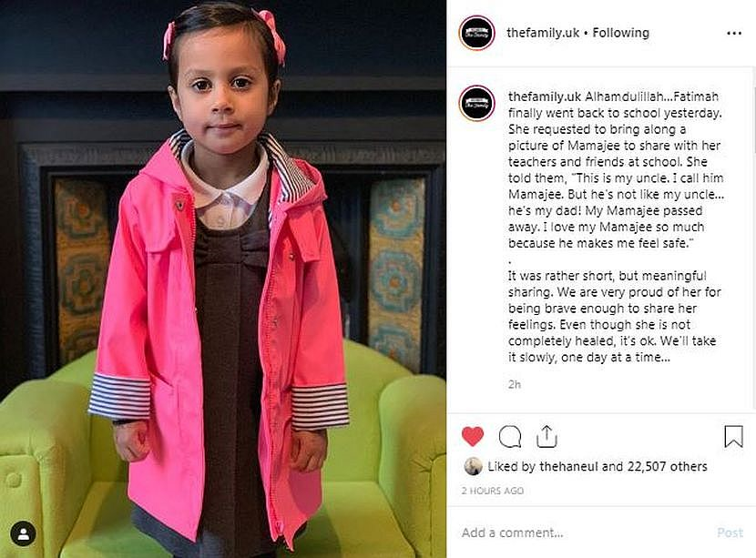Open the 2h caption timestamp
This screenshot has height=558, width=756.
coord(514,384)
